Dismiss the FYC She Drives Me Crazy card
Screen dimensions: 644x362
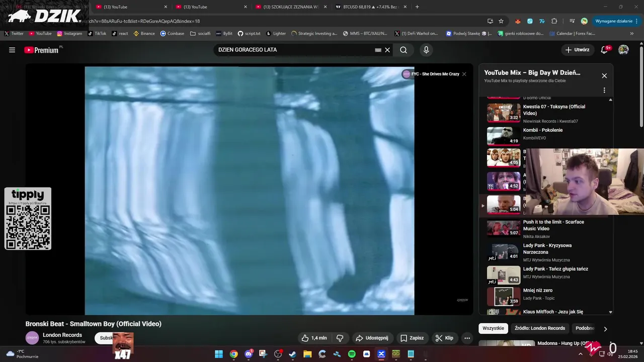(464, 74)
